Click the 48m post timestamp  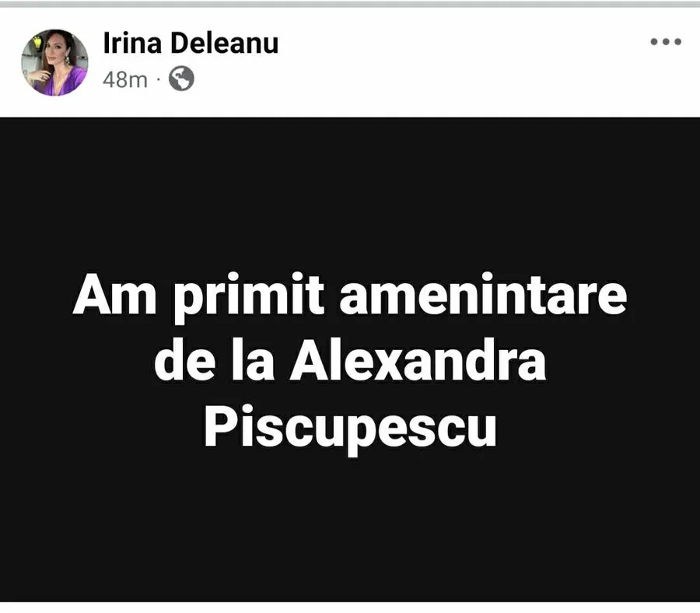[x=124, y=80]
